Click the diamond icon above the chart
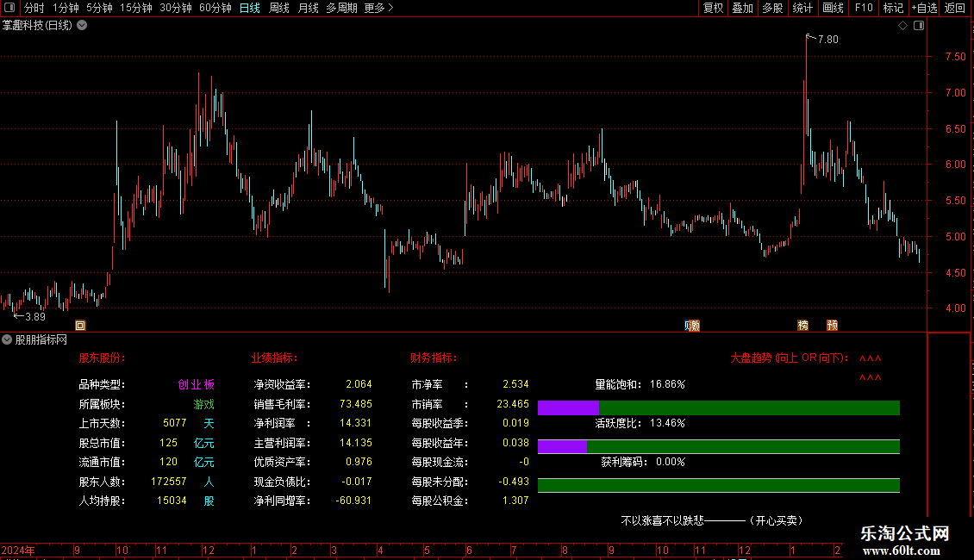 click(x=903, y=26)
